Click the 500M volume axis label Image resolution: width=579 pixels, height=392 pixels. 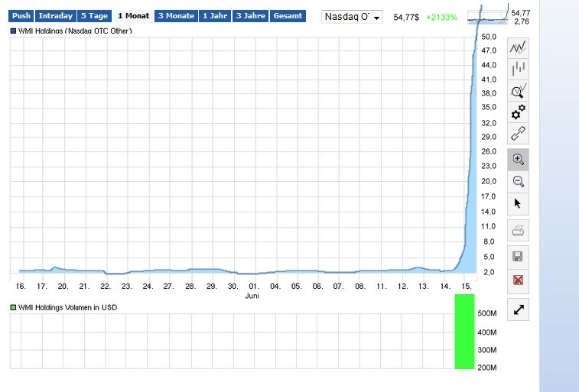[487, 313]
